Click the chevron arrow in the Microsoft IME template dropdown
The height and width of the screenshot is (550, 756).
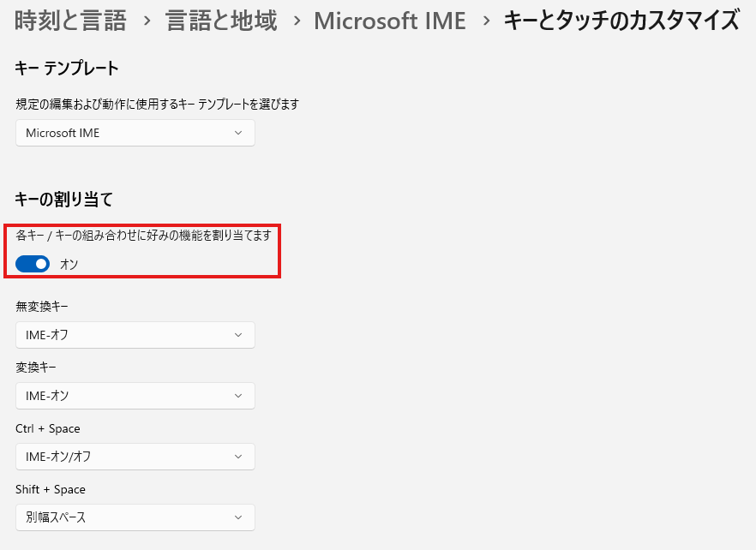tap(238, 133)
